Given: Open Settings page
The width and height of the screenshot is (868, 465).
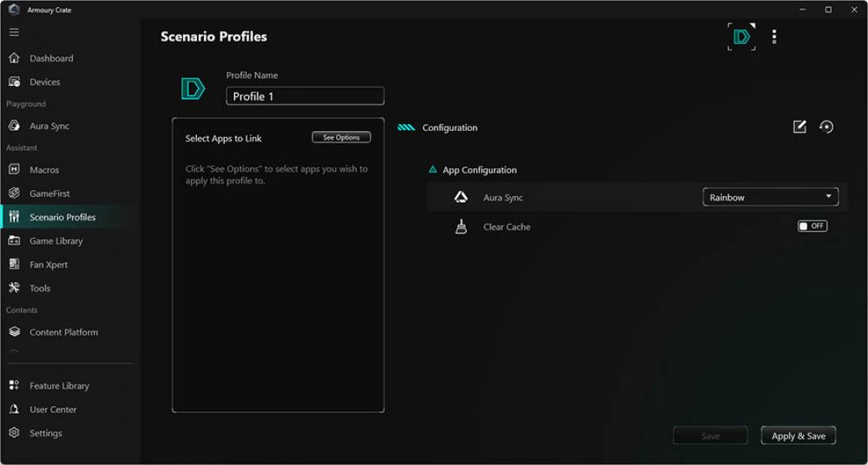Looking at the screenshot, I should click(x=46, y=433).
